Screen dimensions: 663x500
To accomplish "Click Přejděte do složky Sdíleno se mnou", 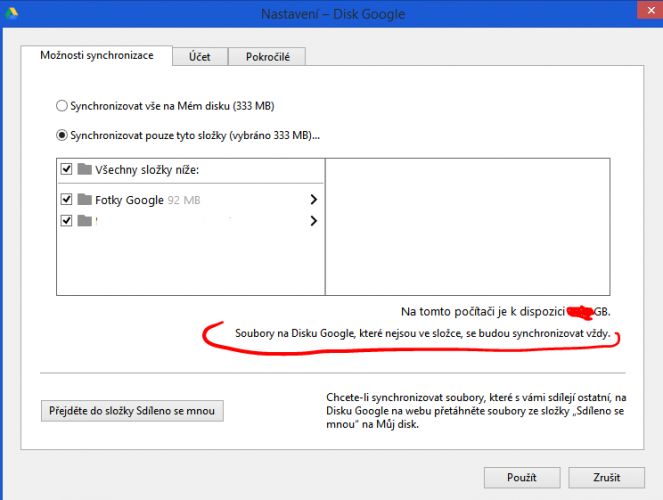I will click(132, 411).
